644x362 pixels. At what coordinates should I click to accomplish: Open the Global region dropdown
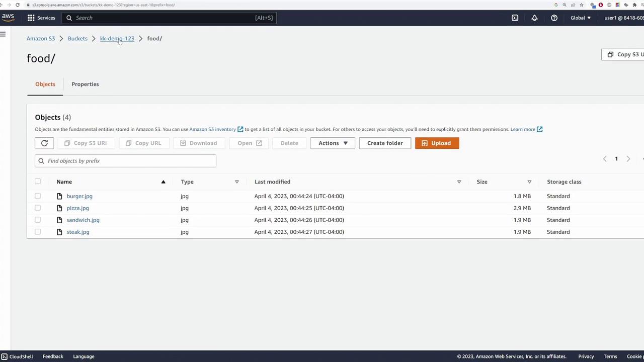point(581,18)
